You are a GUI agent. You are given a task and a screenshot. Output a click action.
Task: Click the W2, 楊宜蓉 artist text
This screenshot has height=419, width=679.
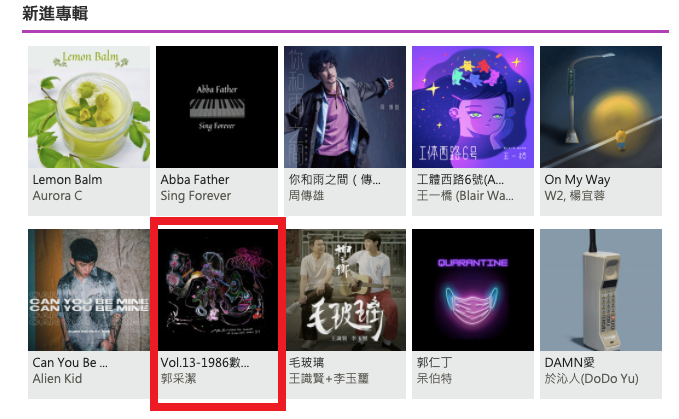(x=575, y=196)
